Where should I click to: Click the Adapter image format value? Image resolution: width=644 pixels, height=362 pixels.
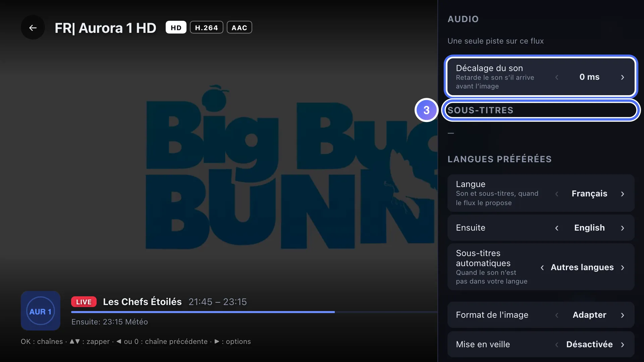pyautogui.click(x=589, y=315)
